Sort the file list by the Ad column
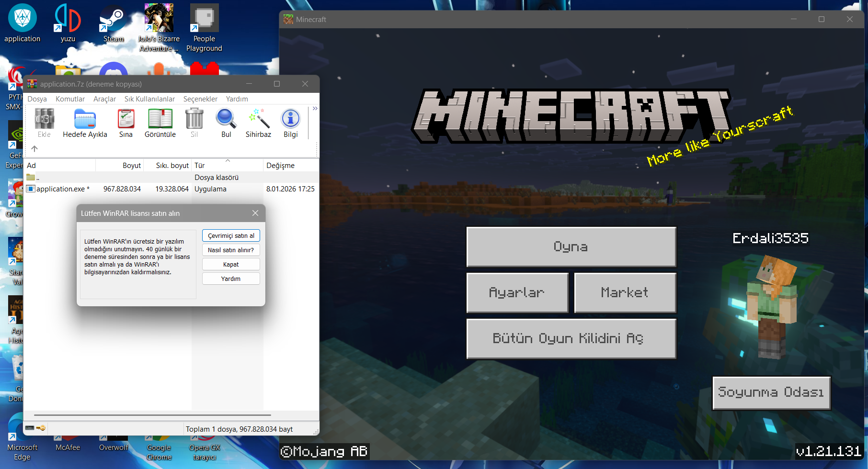Viewport: 868px width, 469px height. click(x=60, y=165)
